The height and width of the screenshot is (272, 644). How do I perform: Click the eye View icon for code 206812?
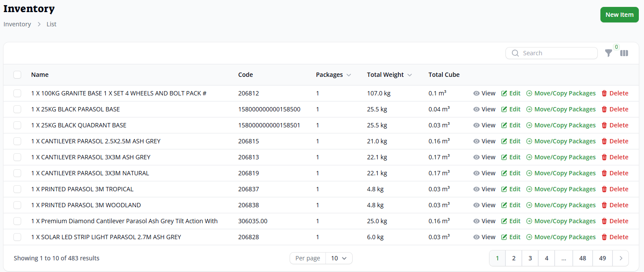(x=477, y=93)
